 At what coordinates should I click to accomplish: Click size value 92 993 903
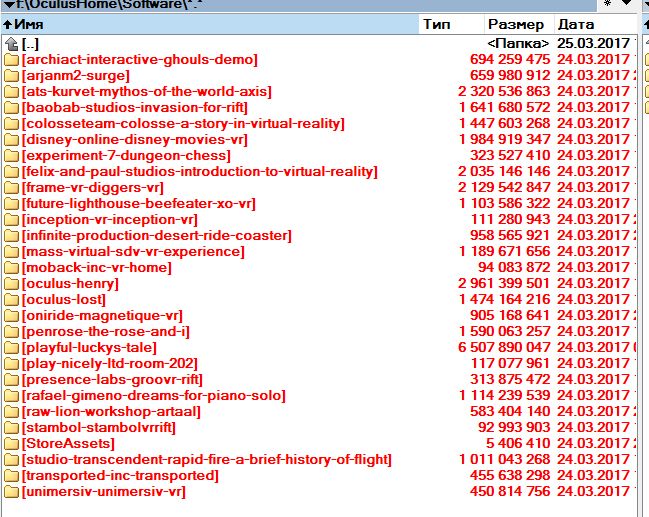(514, 428)
